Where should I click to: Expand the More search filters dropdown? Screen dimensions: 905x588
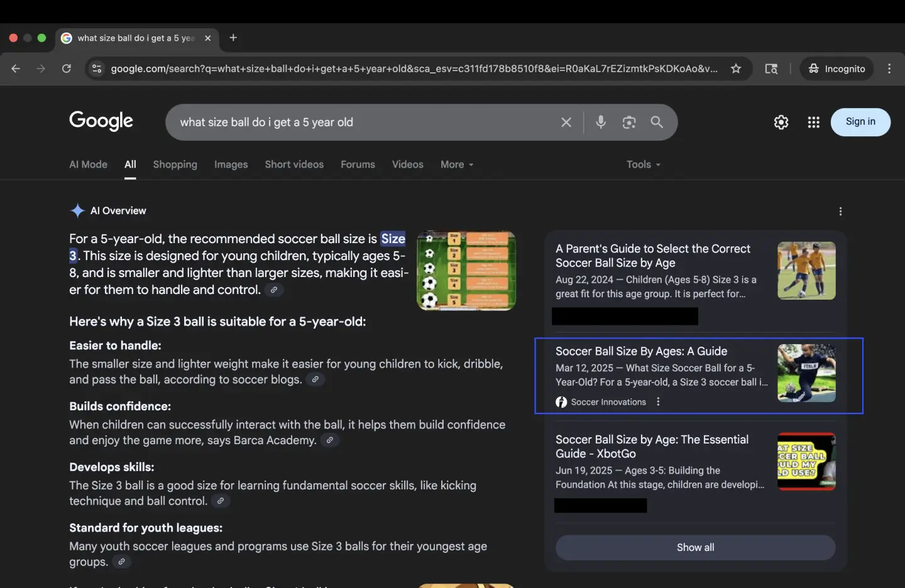click(x=457, y=165)
